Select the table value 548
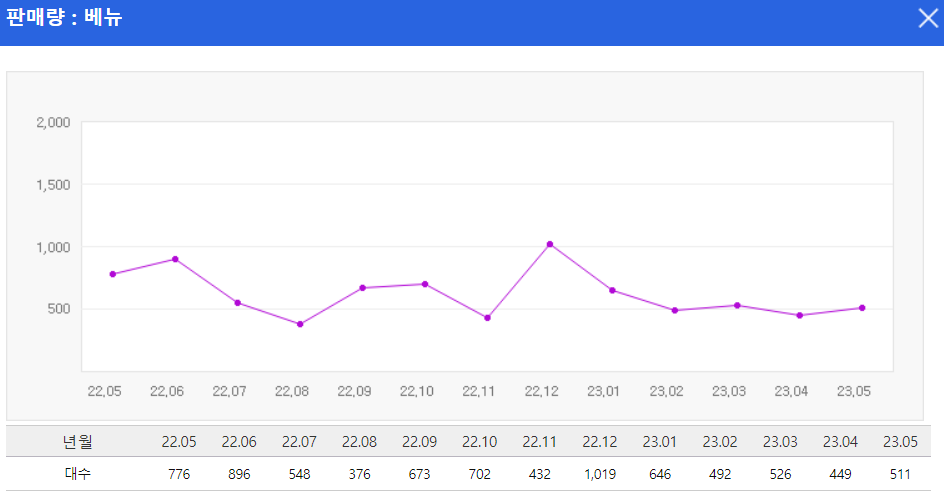 299,474
